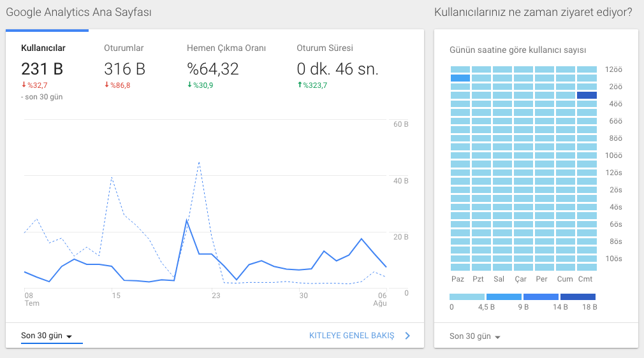The height and width of the screenshot is (358, 644).
Task: Click the green up arrow under Oturum Süresi
Action: click(300, 85)
